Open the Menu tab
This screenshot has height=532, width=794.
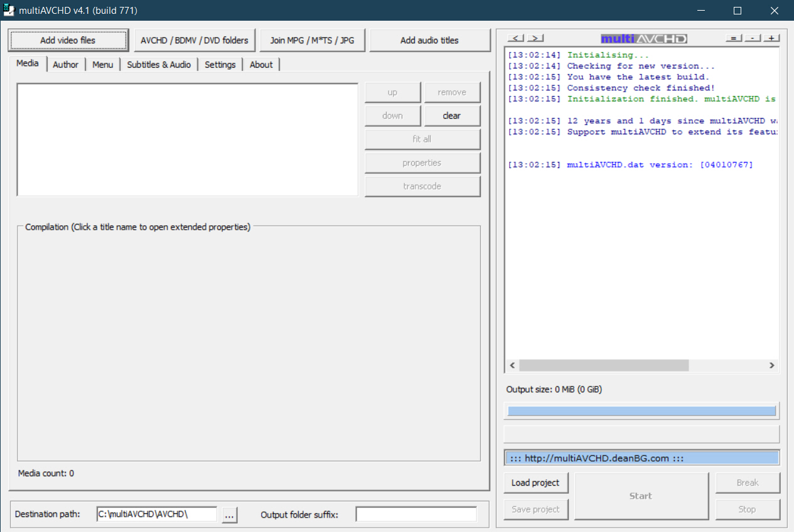tap(103, 64)
